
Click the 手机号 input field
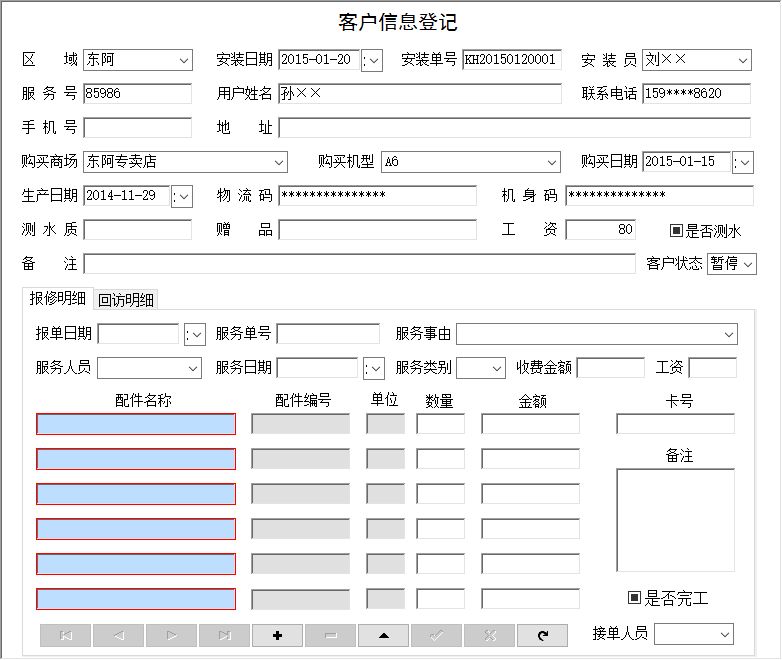(138, 128)
